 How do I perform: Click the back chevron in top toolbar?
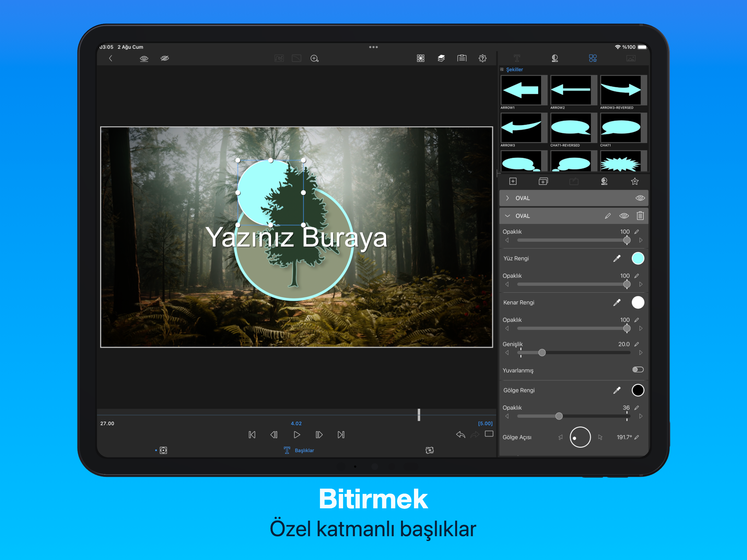tap(110, 58)
